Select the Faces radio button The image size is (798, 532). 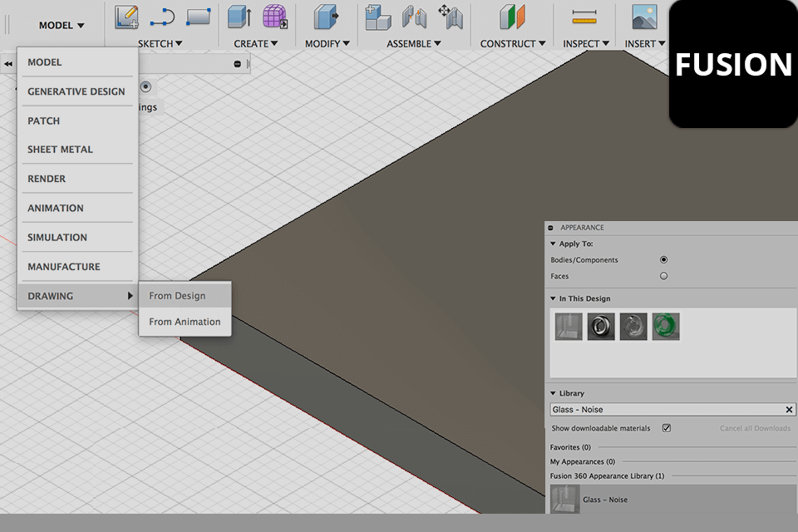pos(663,276)
